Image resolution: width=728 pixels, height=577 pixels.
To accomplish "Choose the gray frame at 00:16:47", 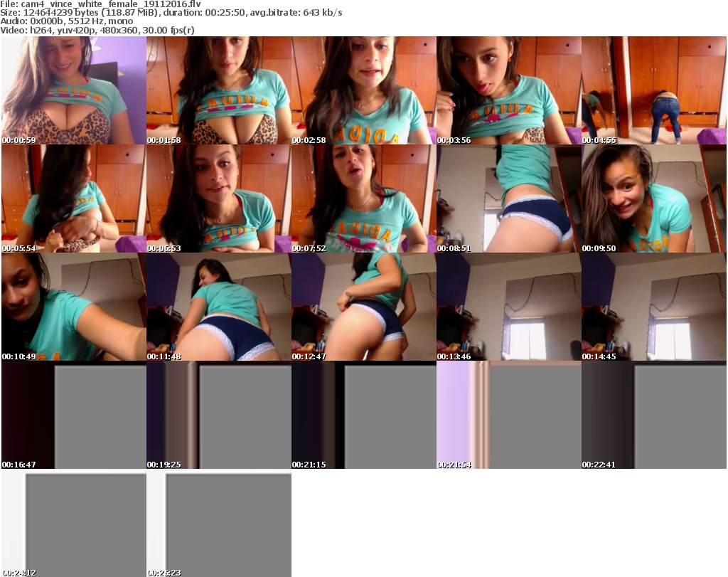I will [74, 415].
